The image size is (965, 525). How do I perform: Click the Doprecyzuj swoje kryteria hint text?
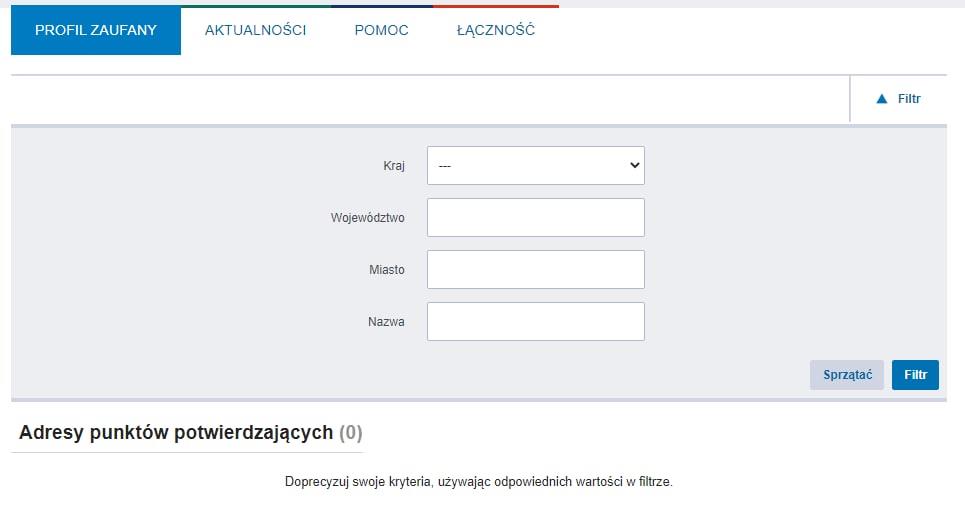(479, 482)
